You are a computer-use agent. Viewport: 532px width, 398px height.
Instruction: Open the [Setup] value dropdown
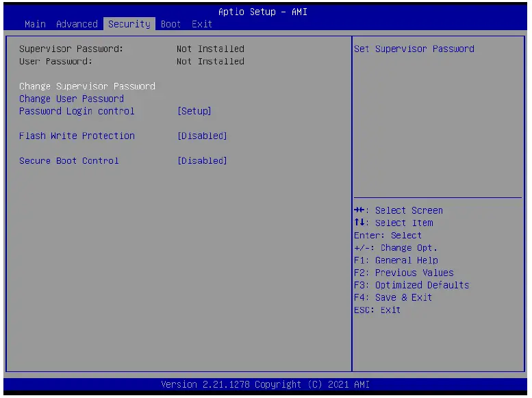click(194, 112)
